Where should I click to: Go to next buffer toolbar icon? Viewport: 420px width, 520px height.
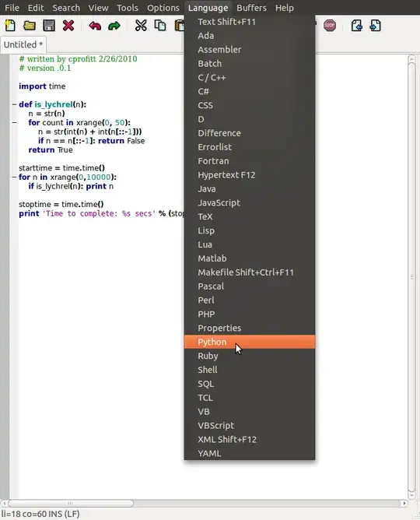376,26
